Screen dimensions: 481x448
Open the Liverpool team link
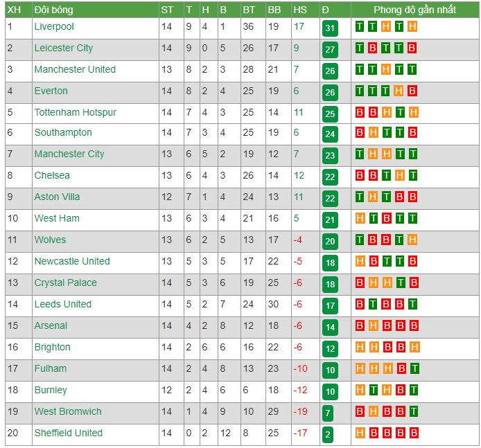(x=54, y=27)
